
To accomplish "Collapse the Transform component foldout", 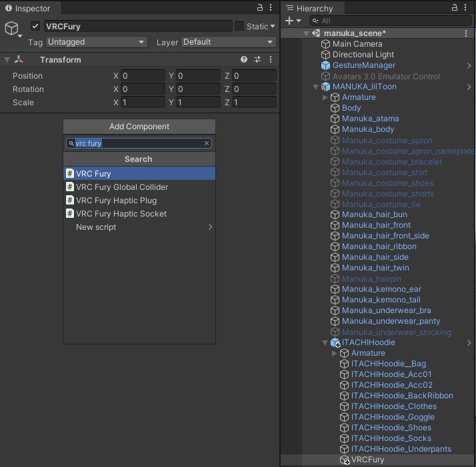I will tap(7, 60).
